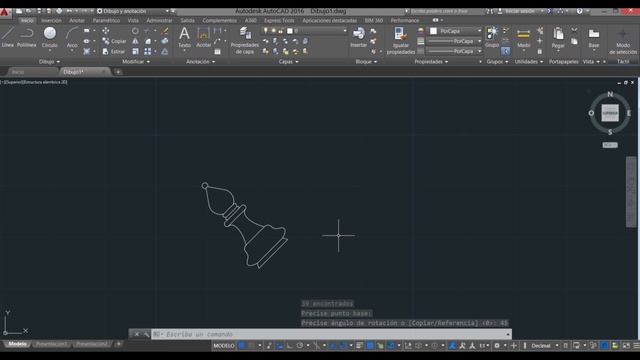Viewport: 640px width, 360px height.
Task: Click the Table icon in Anotación panel
Action: click(218, 51)
